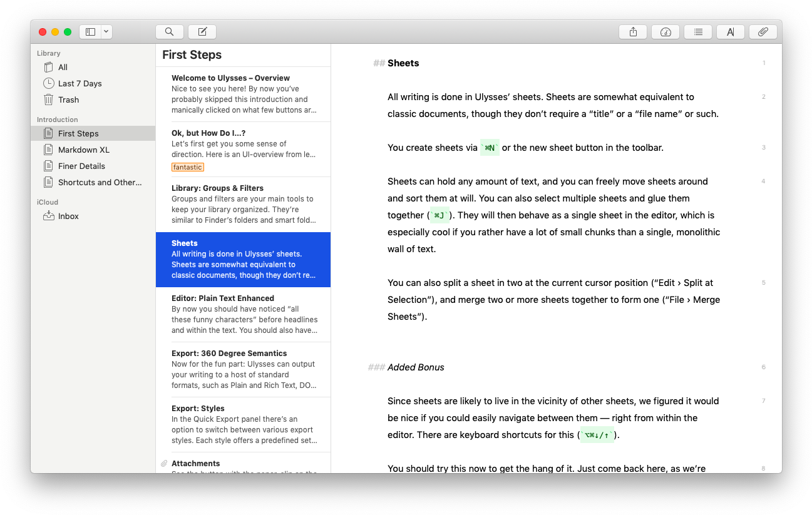Open Library: Groups & Filters sheet
This screenshot has height=515, width=812.
tap(243, 205)
